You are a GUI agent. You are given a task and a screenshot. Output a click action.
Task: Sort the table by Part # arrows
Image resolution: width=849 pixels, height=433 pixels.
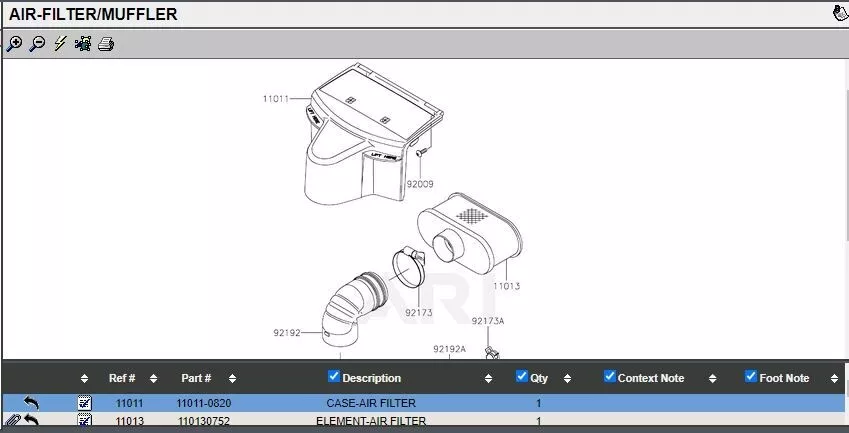click(x=232, y=379)
